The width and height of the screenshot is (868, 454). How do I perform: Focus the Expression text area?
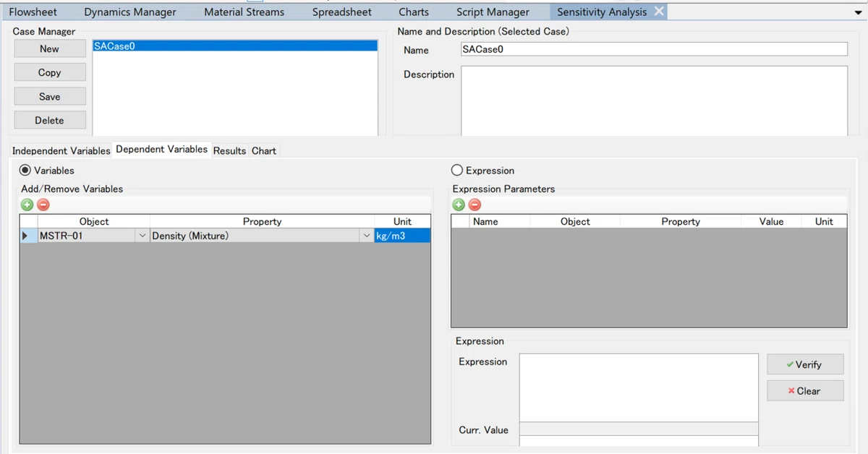click(639, 387)
